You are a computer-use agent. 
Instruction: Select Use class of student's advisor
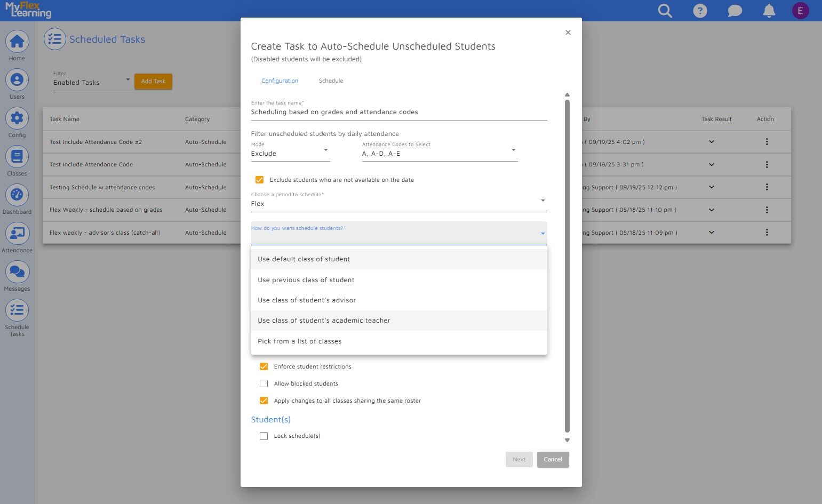307,300
